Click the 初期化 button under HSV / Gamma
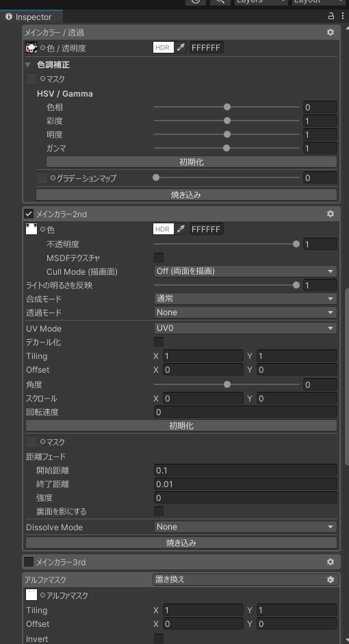The height and width of the screenshot is (644, 349). (192, 162)
